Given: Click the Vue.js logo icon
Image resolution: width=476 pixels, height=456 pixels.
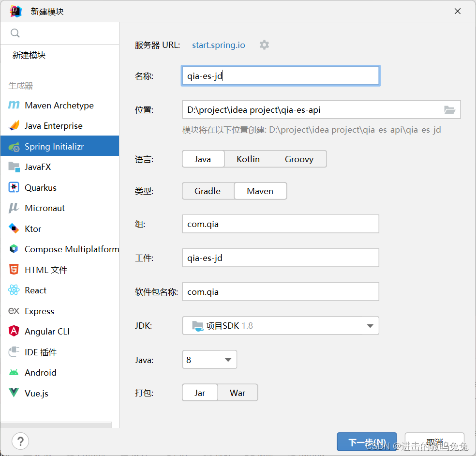Looking at the screenshot, I should 14,393.
